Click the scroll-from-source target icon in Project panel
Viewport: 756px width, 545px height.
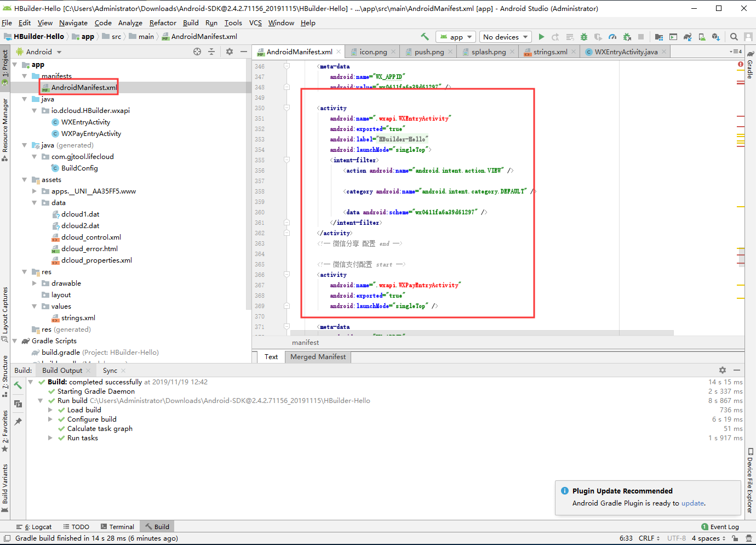point(197,52)
